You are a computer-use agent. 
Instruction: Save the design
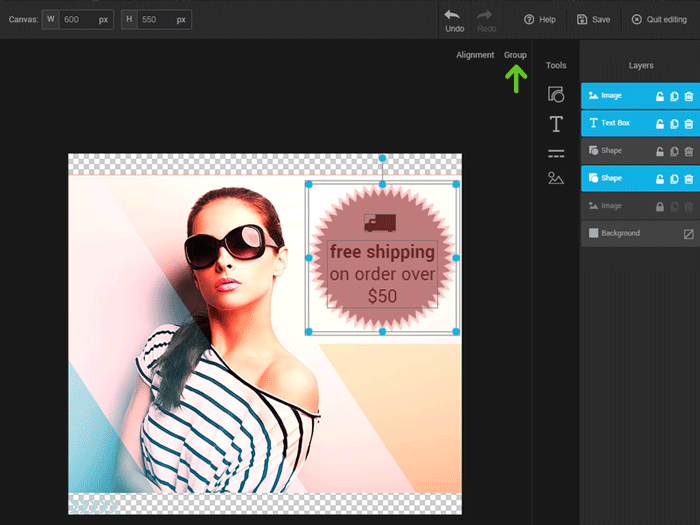pyautogui.click(x=594, y=19)
